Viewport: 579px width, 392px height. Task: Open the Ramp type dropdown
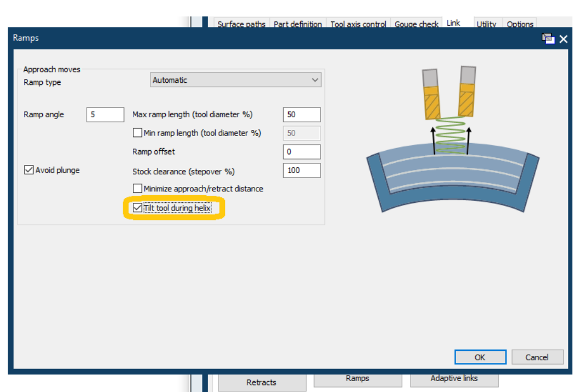(x=235, y=80)
